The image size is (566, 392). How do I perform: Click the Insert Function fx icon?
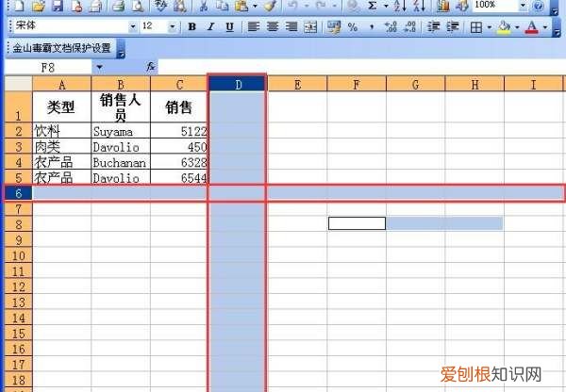point(151,67)
